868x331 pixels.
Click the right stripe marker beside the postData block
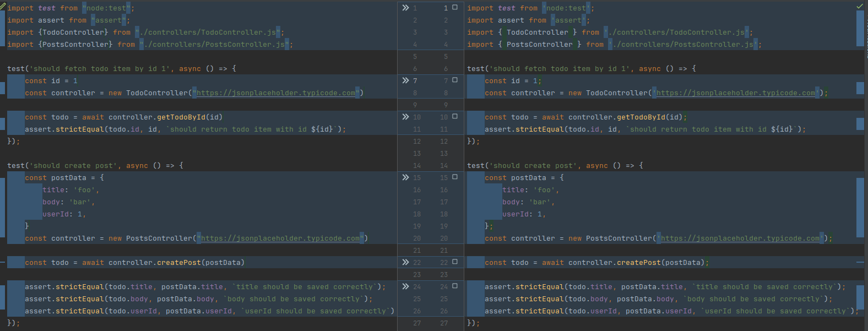tap(860, 207)
